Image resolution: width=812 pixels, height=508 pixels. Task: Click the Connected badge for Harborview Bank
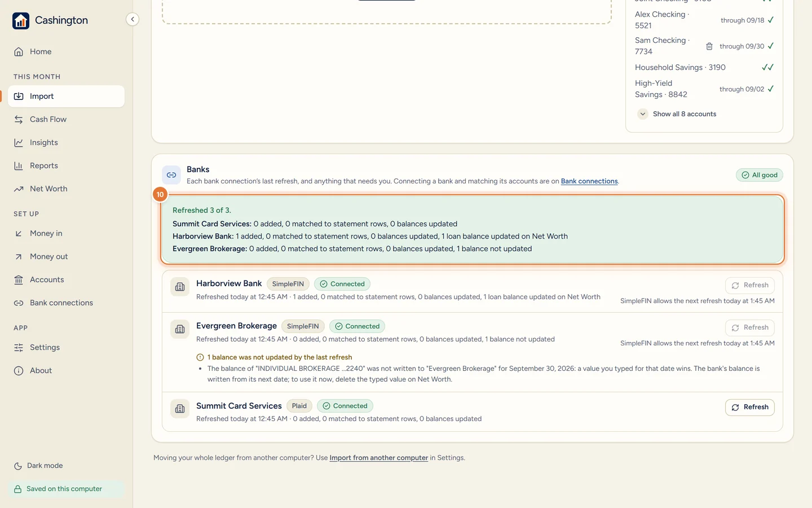click(x=342, y=284)
